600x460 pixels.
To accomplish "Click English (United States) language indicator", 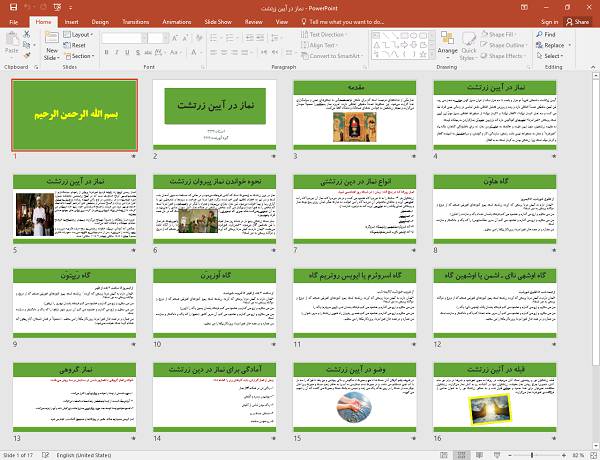I will click(x=84, y=455).
